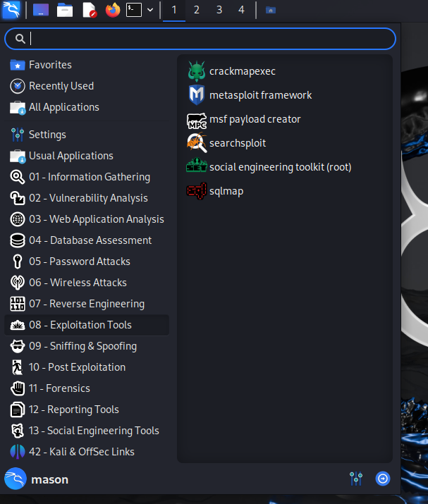This screenshot has width=428, height=504.
Task: Select 06 - Wireless Attacks
Action: [87, 283]
